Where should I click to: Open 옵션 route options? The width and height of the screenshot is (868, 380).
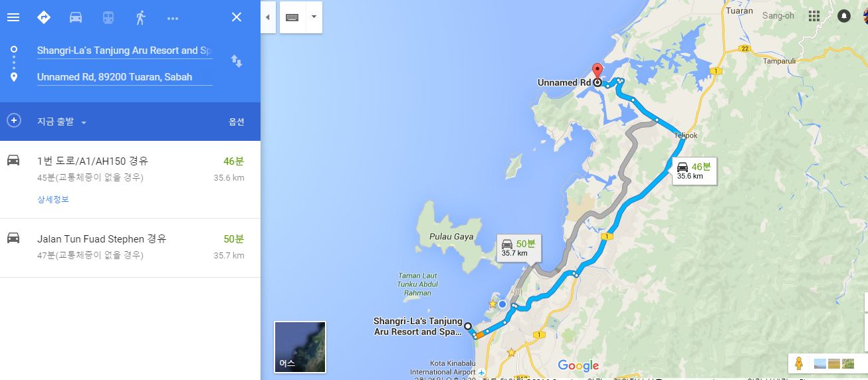237,122
